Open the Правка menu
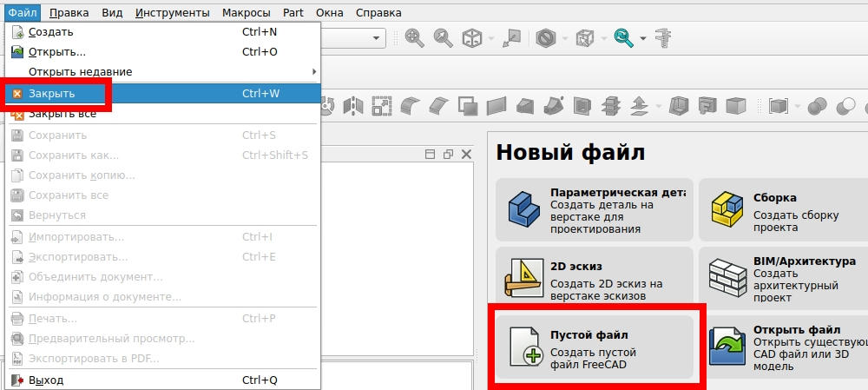The height and width of the screenshot is (390, 868). pyautogui.click(x=69, y=12)
